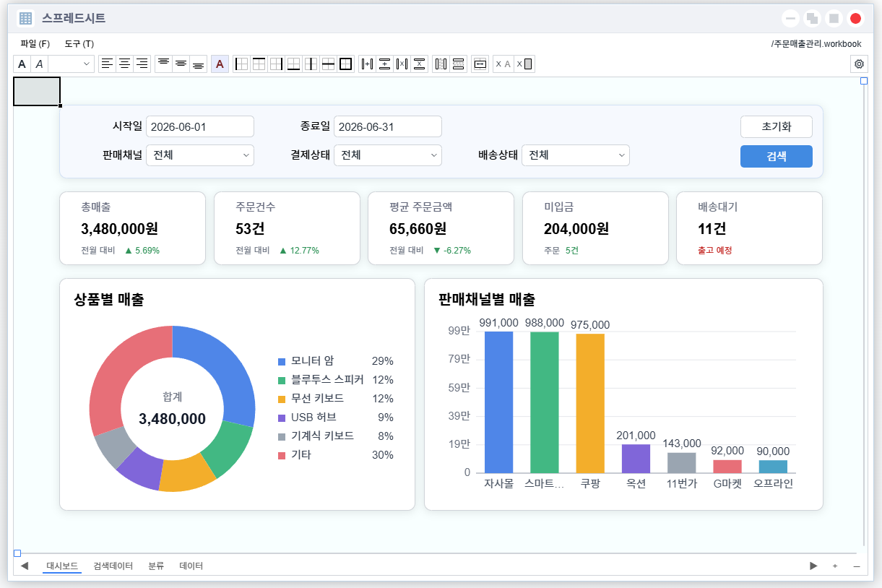This screenshot has height=588, width=882.
Task: Click the 총매출 3,480,000원 value
Action: tap(120, 229)
